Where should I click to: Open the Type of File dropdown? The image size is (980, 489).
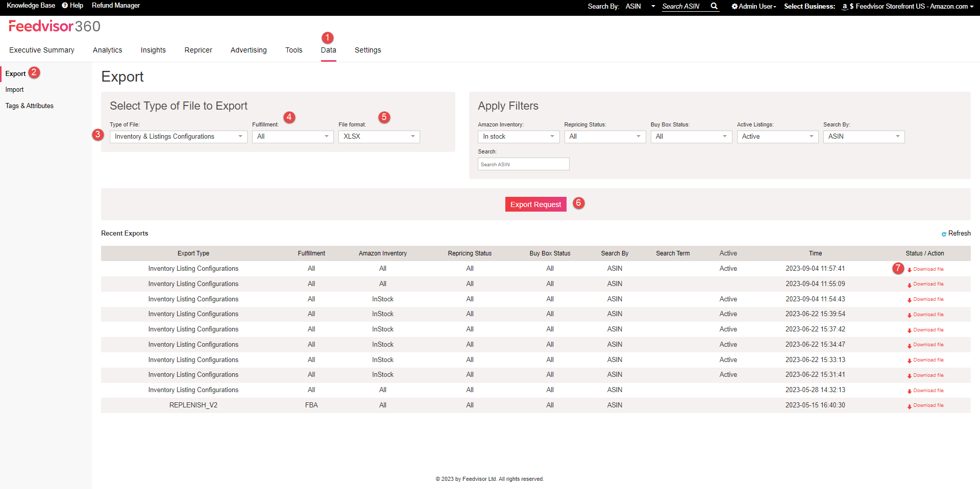coord(179,137)
